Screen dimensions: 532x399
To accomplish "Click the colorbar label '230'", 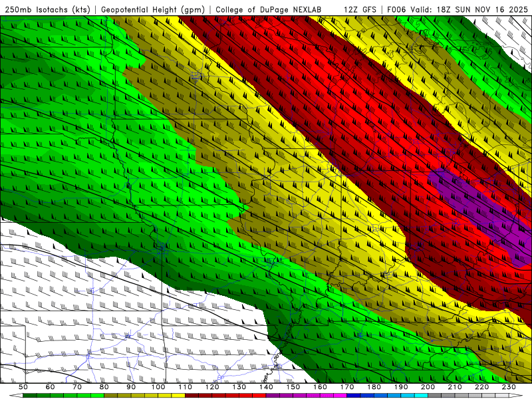I will click(509, 387).
